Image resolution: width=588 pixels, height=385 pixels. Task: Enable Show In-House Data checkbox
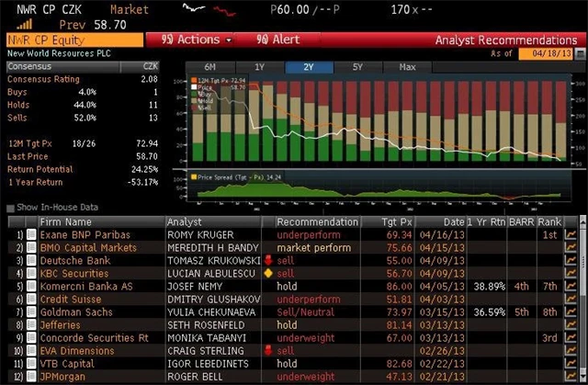click(x=10, y=208)
